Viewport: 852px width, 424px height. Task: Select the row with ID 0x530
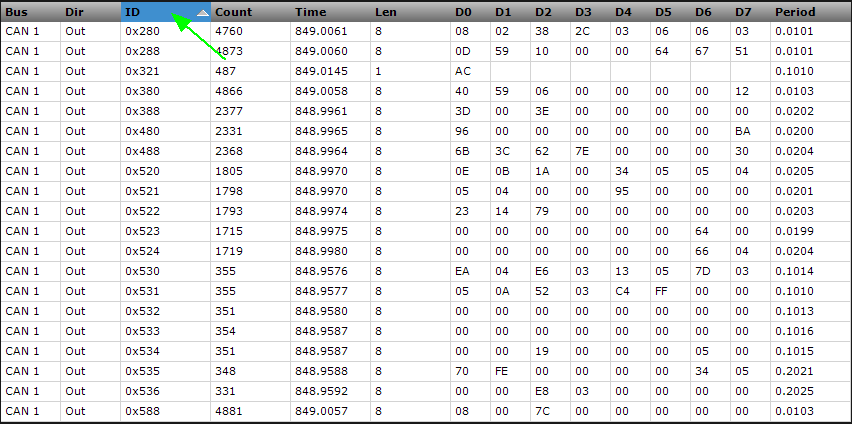point(426,271)
